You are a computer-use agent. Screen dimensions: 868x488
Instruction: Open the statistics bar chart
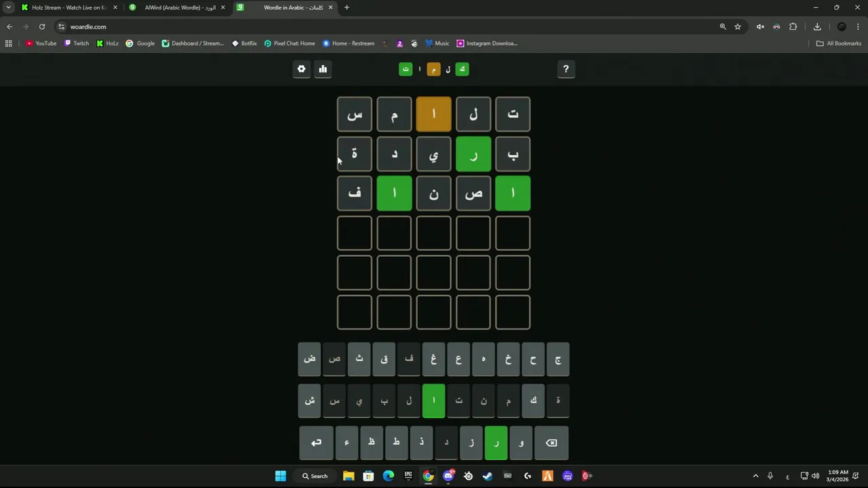click(323, 69)
